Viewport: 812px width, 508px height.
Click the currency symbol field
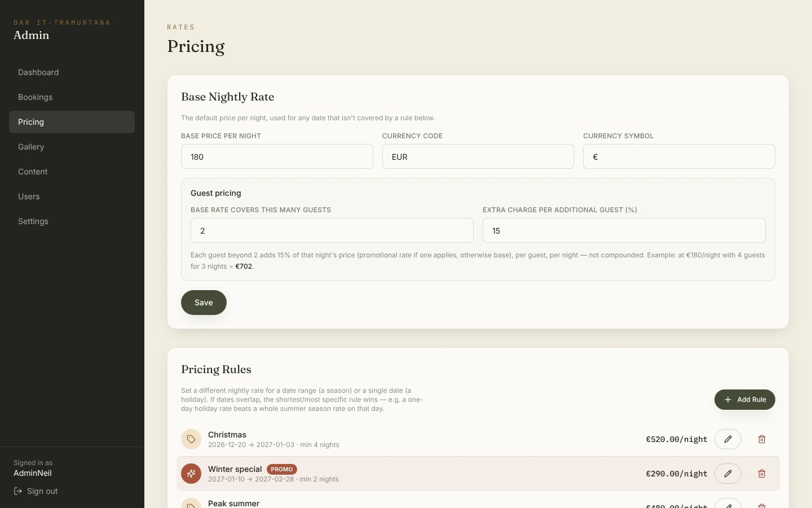[679, 156]
